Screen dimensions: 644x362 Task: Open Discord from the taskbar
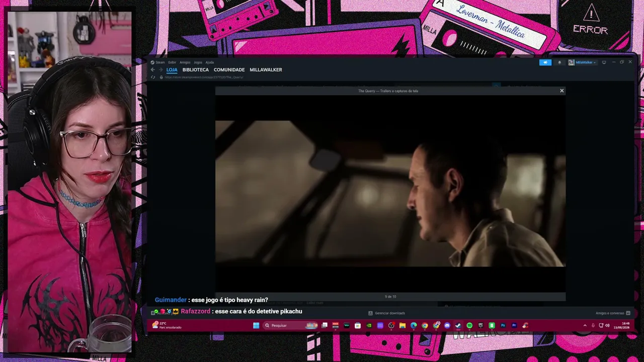[447, 325]
